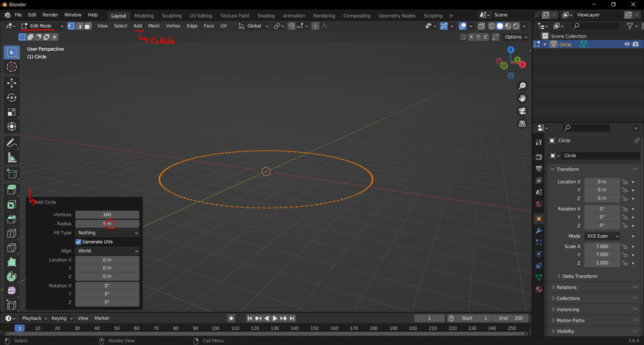Open the Modifiers wrench properties tab
644x345 pixels.
click(539, 230)
